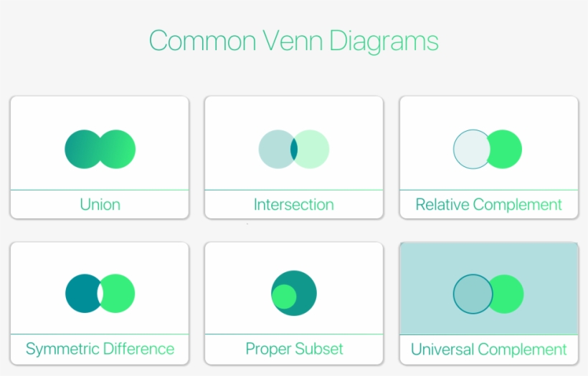Open the Relative Complement label
The height and width of the screenshot is (376, 588).
(488, 205)
